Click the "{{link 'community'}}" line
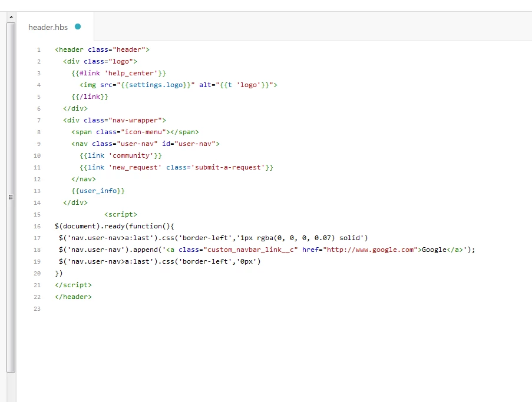Viewport: 532px width, 402px height. [121, 155]
